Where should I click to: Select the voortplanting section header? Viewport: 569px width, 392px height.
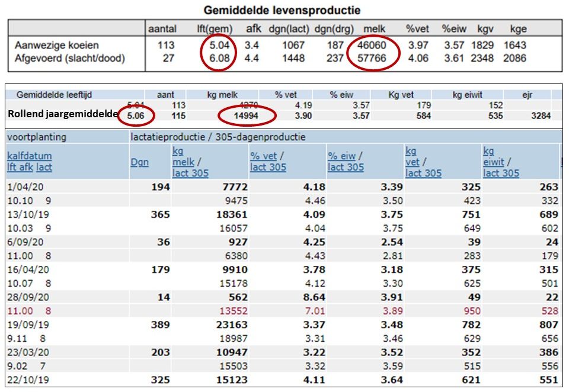coord(37,137)
